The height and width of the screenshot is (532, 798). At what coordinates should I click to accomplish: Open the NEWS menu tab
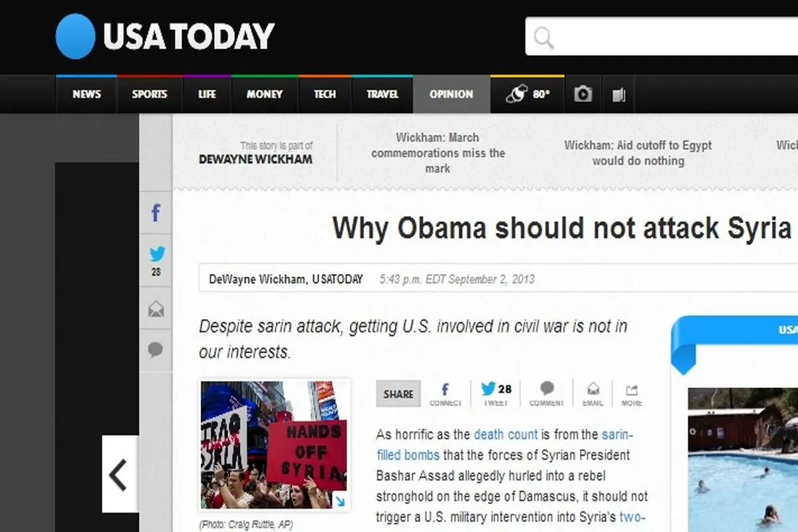pyautogui.click(x=86, y=94)
